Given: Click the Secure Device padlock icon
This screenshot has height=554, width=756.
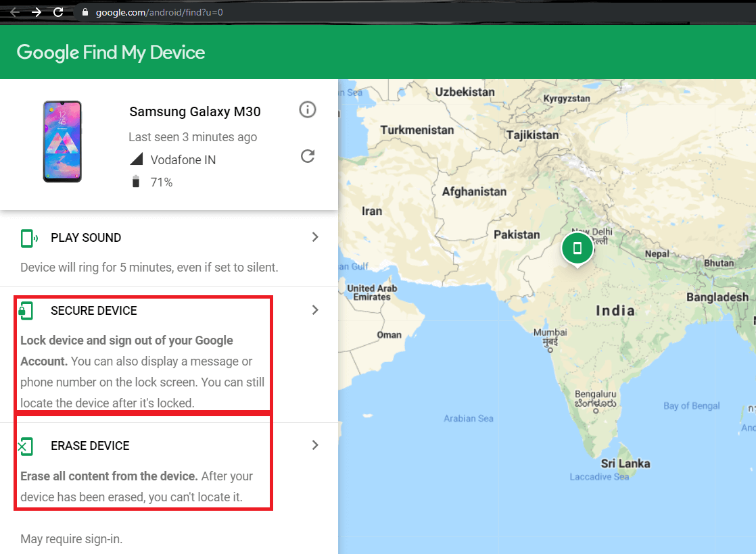Looking at the screenshot, I should 25,310.
